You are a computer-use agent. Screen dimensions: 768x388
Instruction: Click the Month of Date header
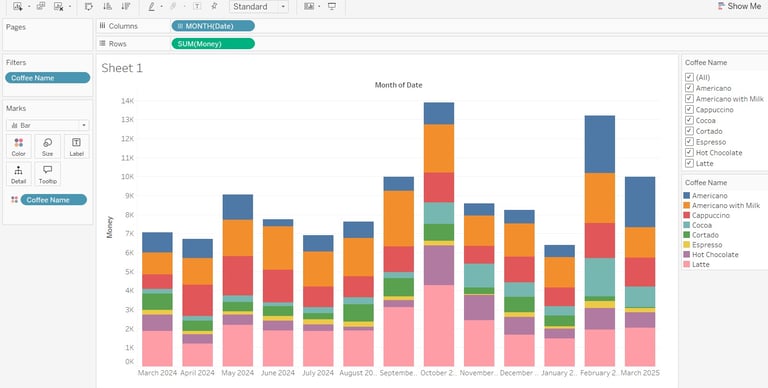[x=398, y=85]
